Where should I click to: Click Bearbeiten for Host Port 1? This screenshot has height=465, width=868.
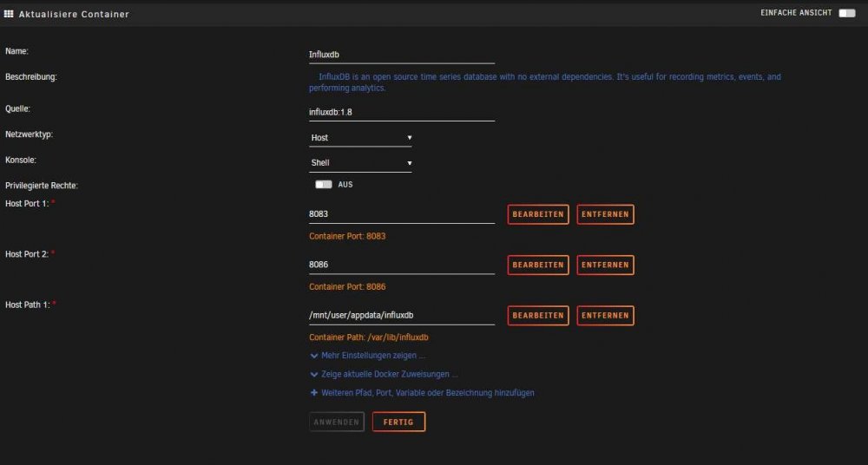coord(538,214)
